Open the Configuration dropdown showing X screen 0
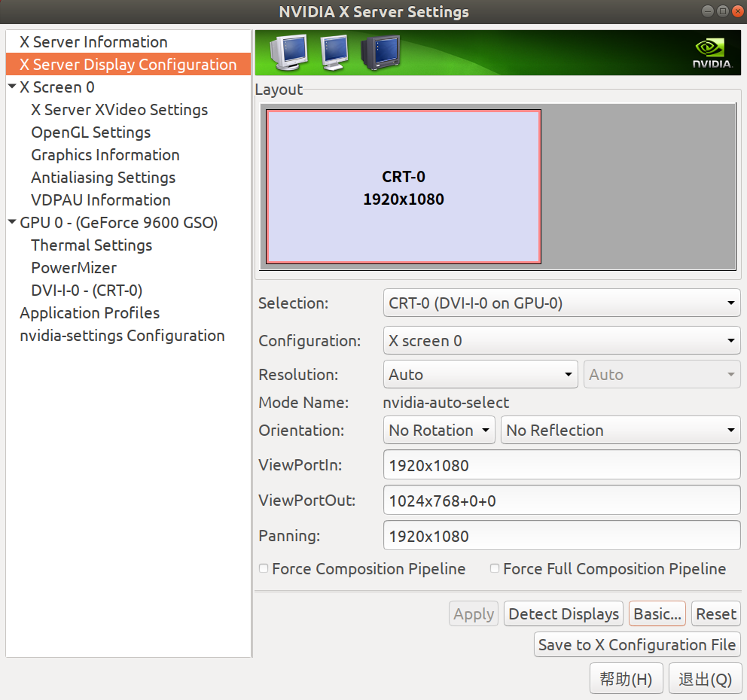Viewport: 747px width, 700px height. (562, 340)
